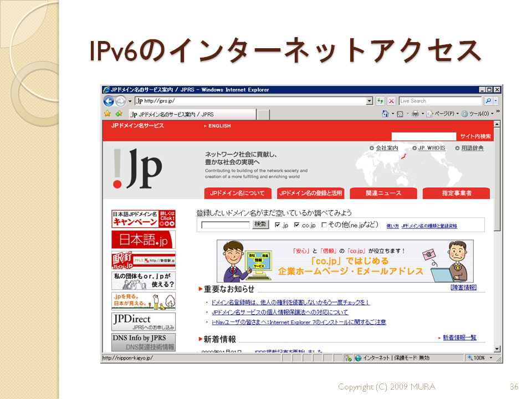This screenshot has height=399, width=532.
Task: Click the page scrollbar up arrow
Action: point(497,124)
